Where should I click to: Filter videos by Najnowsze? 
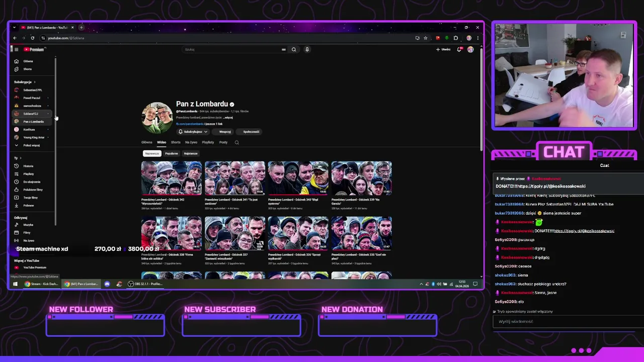[152, 153]
